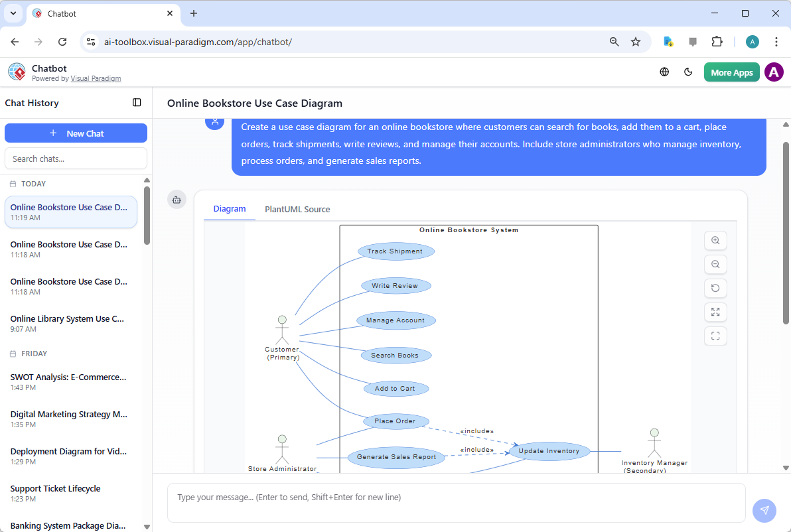
Task: Open the Chrome account profile menu
Action: (752, 41)
